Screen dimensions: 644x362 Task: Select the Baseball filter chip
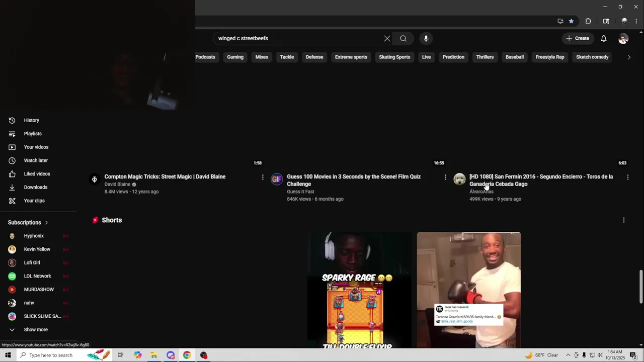515,57
